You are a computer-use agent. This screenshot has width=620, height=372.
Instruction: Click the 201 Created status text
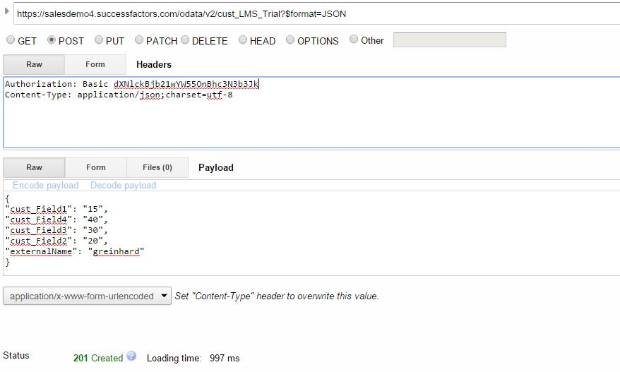point(98,358)
